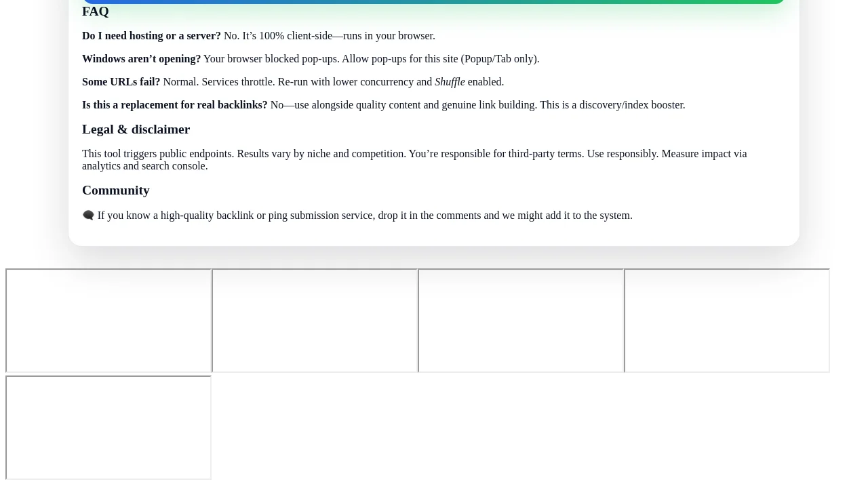Click the speech bubble icon under Community
Image resolution: width=868 pixels, height=488 pixels.
[88, 216]
